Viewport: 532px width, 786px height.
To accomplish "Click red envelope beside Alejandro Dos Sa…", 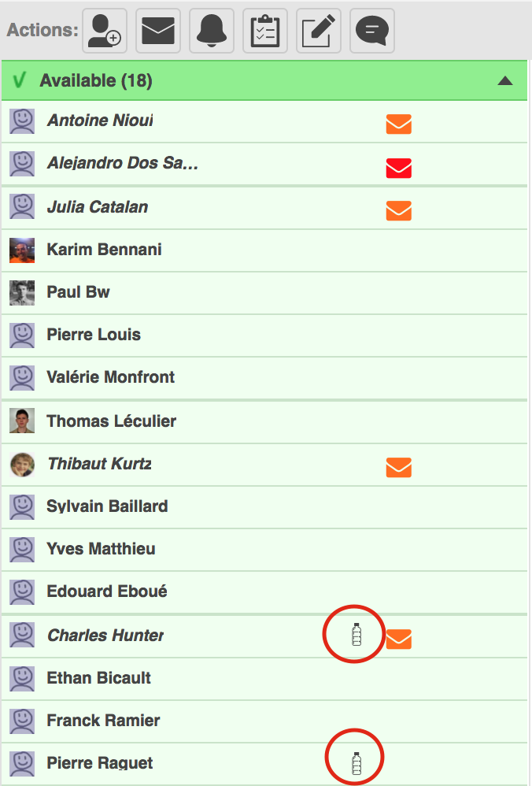I will [399, 168].
